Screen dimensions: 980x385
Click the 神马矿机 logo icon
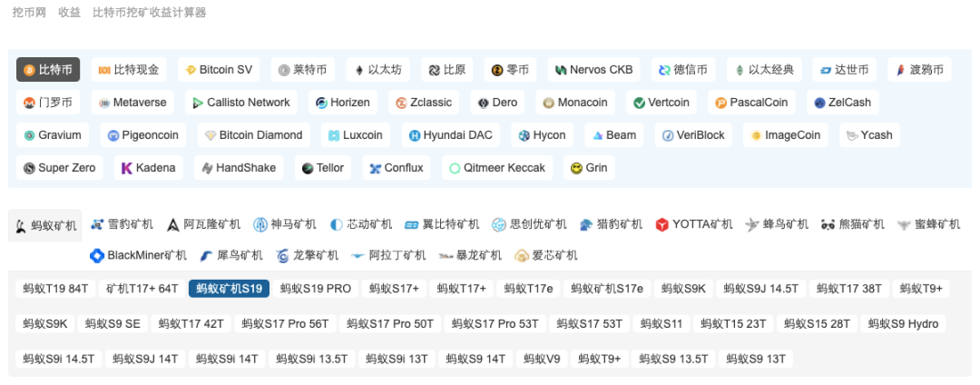[x=260, y=224]
